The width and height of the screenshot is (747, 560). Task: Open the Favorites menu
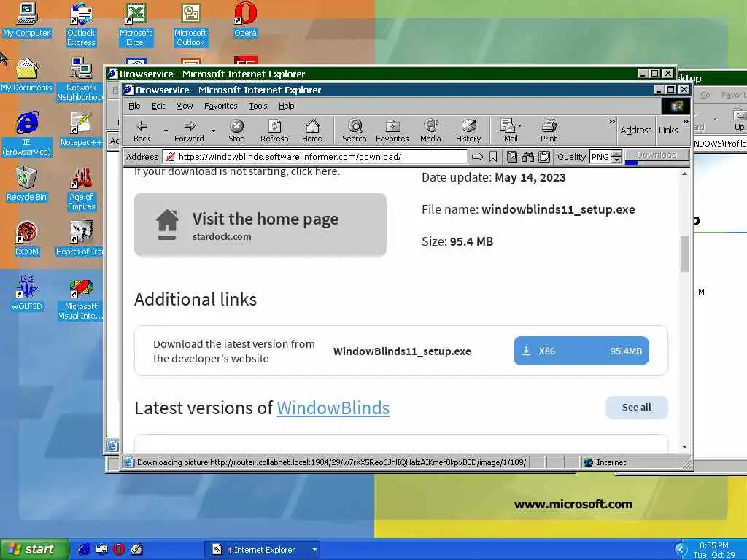(220, 106)
